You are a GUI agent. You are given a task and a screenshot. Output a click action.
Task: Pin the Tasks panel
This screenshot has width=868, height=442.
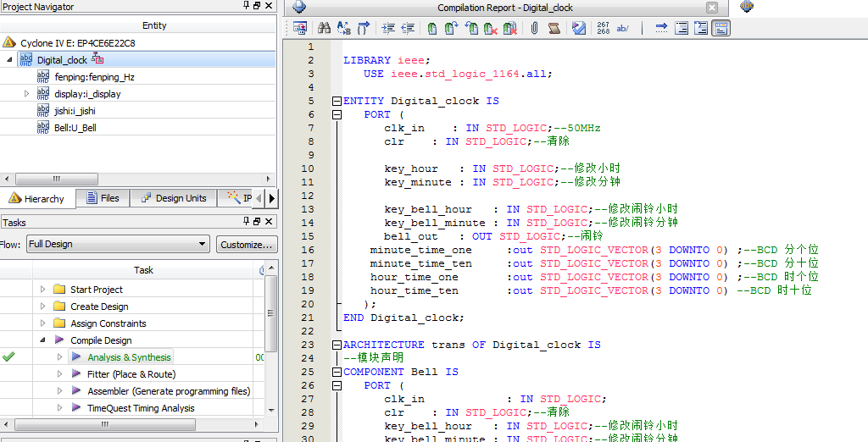pos(247,221)
